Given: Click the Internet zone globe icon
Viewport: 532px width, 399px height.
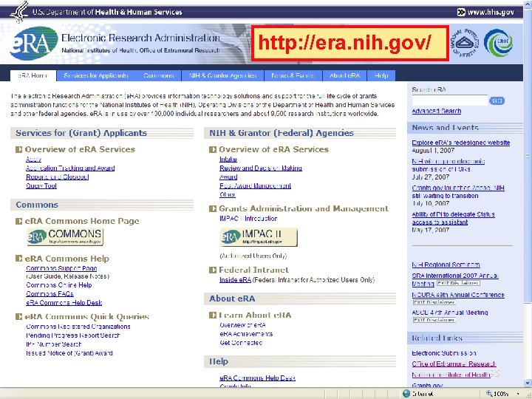Looking at the screenshot, I should tap(406, 394).
